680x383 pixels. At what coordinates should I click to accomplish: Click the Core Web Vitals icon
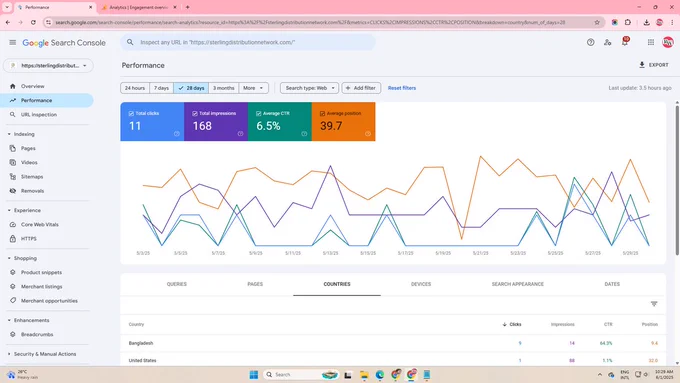pos(13,225)
